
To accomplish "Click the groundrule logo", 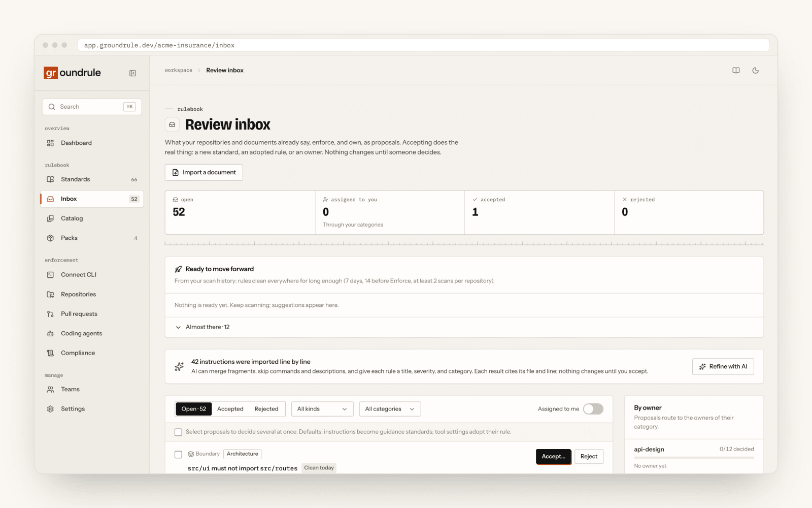I will coord(73,73).
